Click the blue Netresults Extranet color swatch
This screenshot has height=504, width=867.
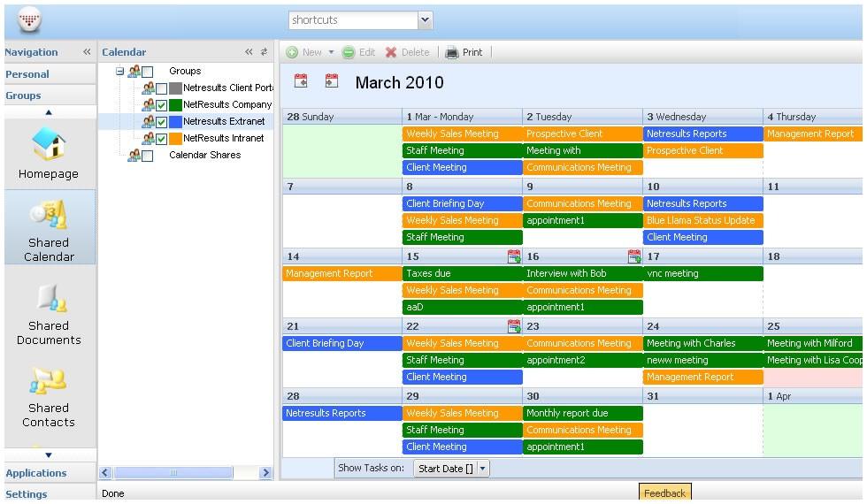coord(175,122)
